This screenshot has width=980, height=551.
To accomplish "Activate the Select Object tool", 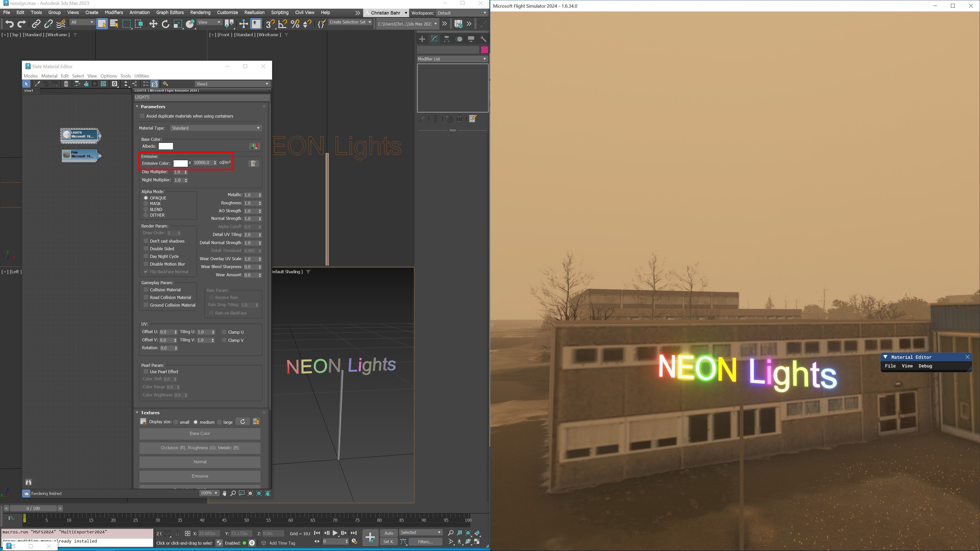I will click(x=102, y=24).
